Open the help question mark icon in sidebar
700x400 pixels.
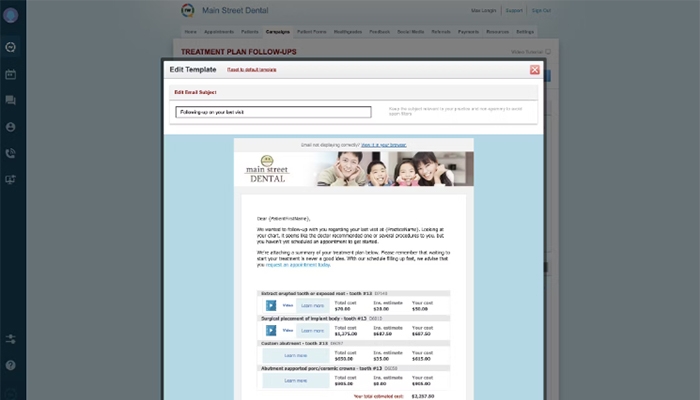click(10, 365)
